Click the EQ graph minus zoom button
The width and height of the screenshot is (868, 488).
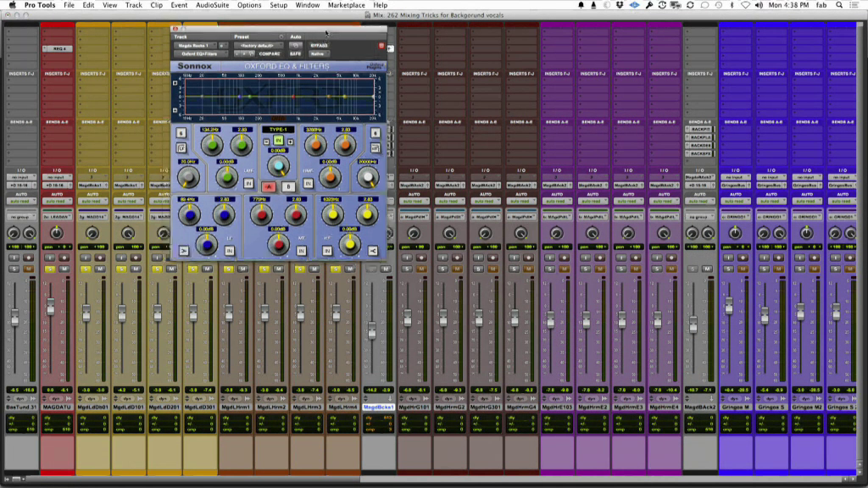[175, 111]
